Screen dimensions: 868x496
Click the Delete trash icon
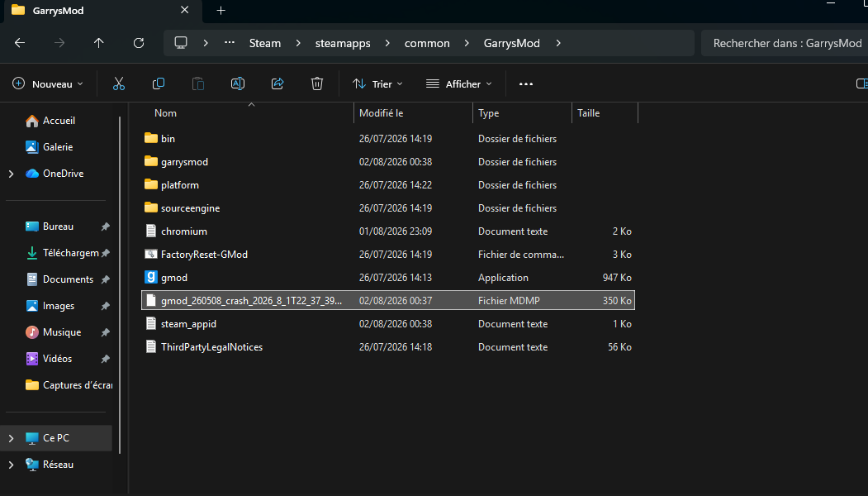pyautogui.click(x=317, y=83)
